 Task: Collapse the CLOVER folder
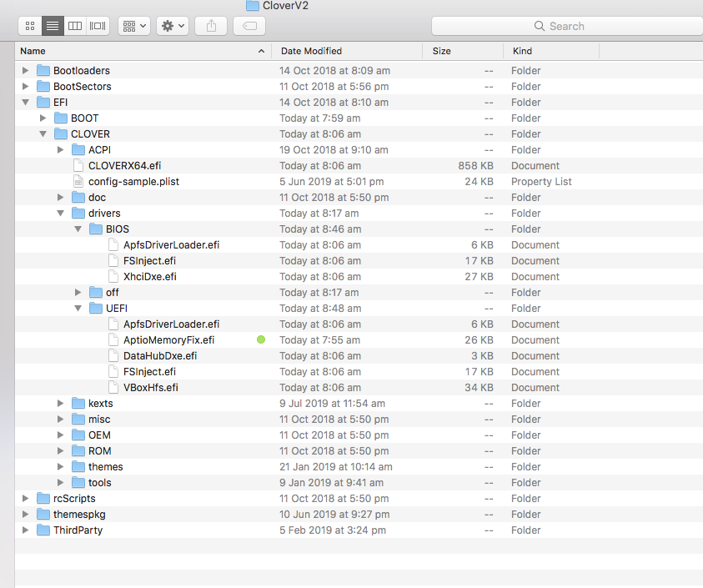coord(43,133)
